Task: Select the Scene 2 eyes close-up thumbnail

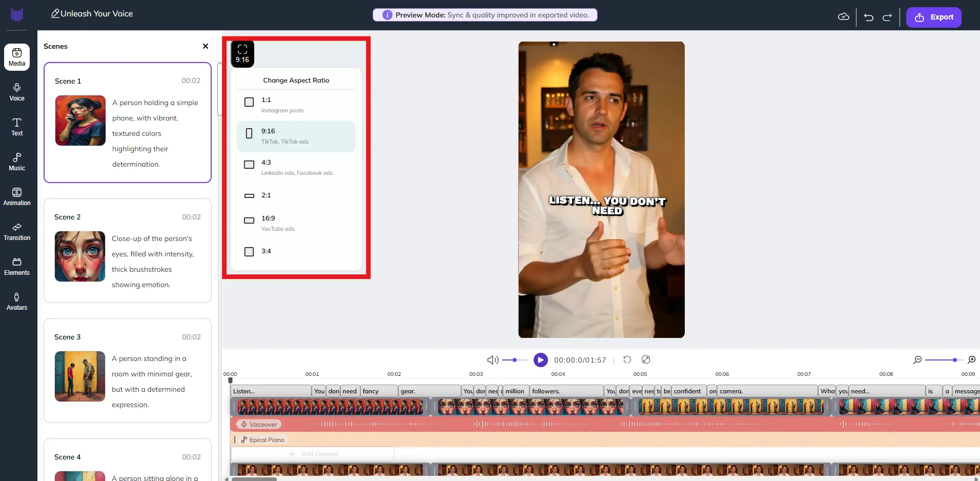Action: pos(80,256)
